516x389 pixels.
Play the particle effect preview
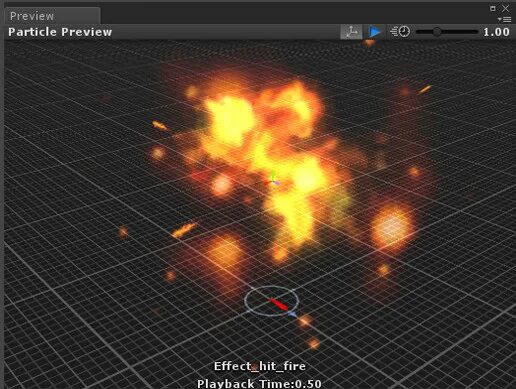(375, 32)
